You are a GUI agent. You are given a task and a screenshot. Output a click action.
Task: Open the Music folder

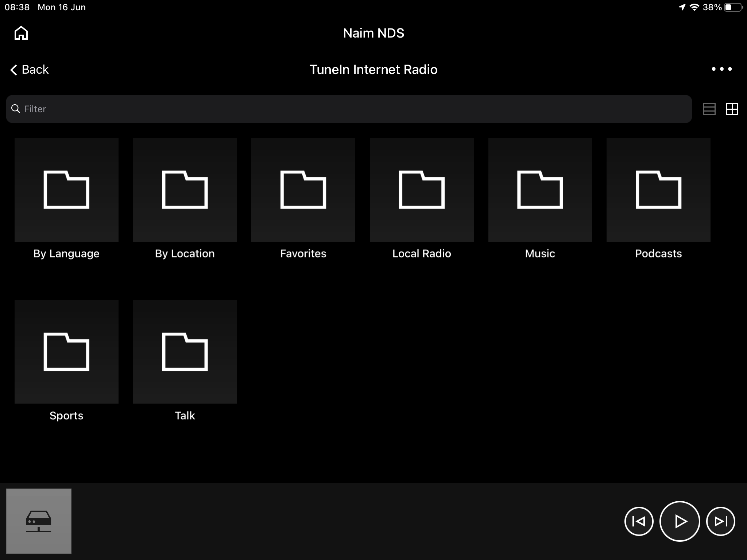[x=540, y=190]
